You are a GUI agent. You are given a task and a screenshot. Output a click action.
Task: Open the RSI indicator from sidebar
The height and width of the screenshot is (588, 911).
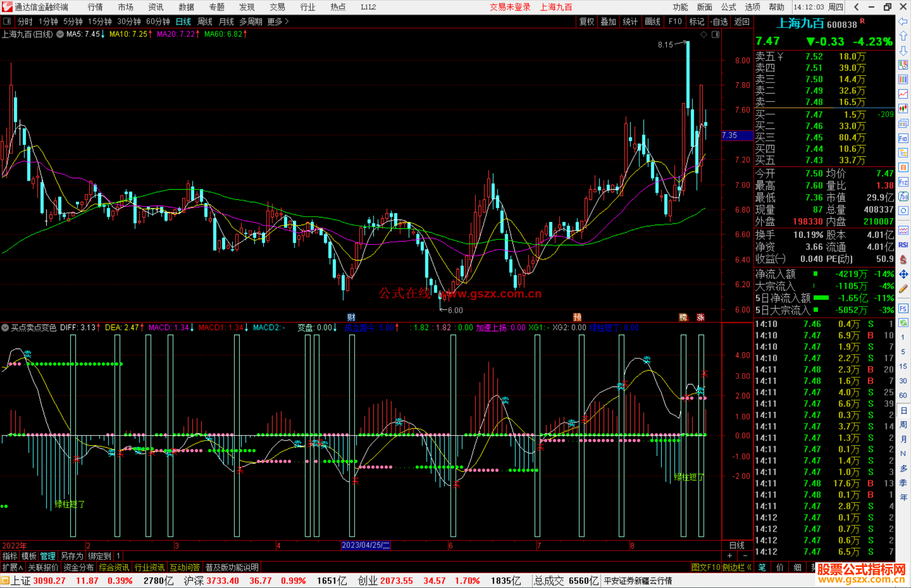coord(903,245)
